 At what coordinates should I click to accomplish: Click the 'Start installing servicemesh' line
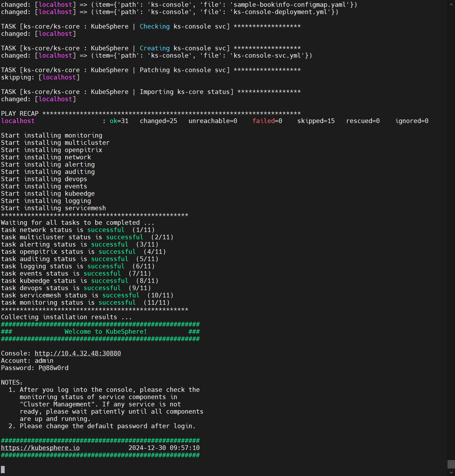[x=53, y=208]
